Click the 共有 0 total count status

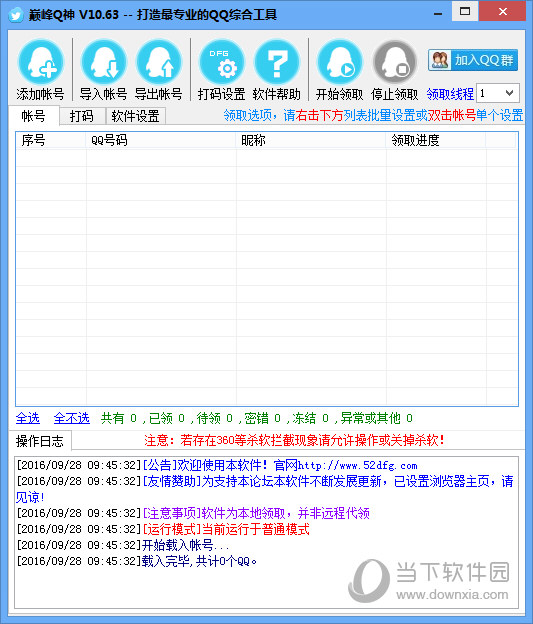coord(119,418)
